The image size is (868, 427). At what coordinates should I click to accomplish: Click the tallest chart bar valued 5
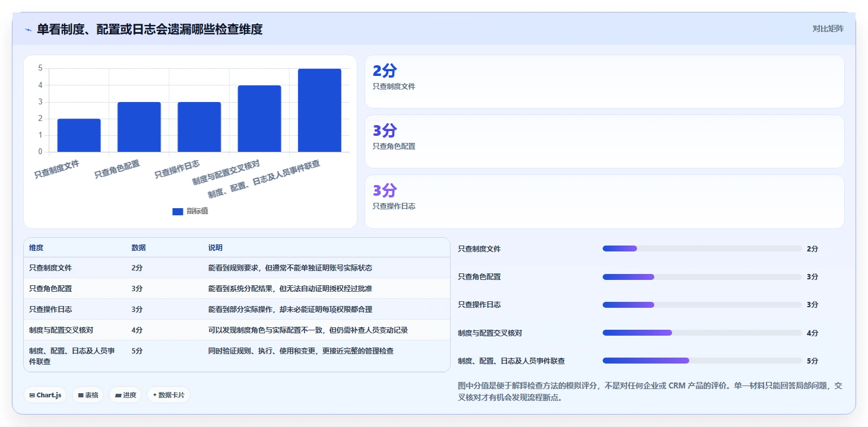pos(319,110)
